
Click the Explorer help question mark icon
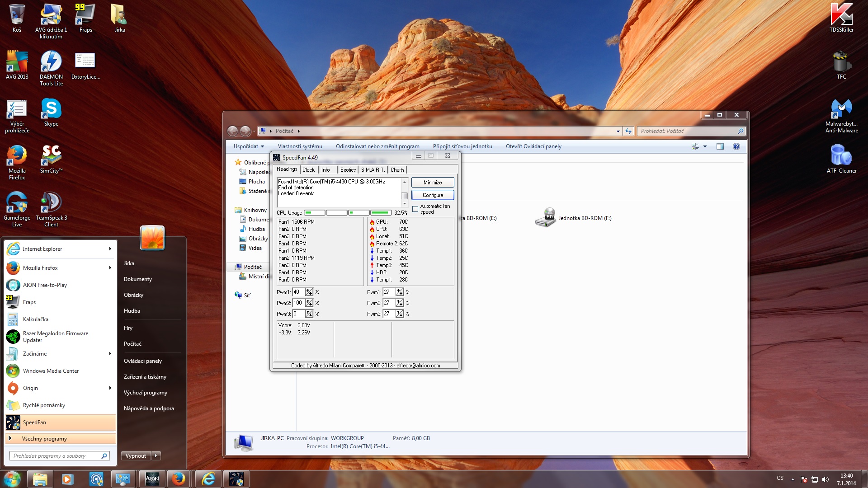coord(736,146)
